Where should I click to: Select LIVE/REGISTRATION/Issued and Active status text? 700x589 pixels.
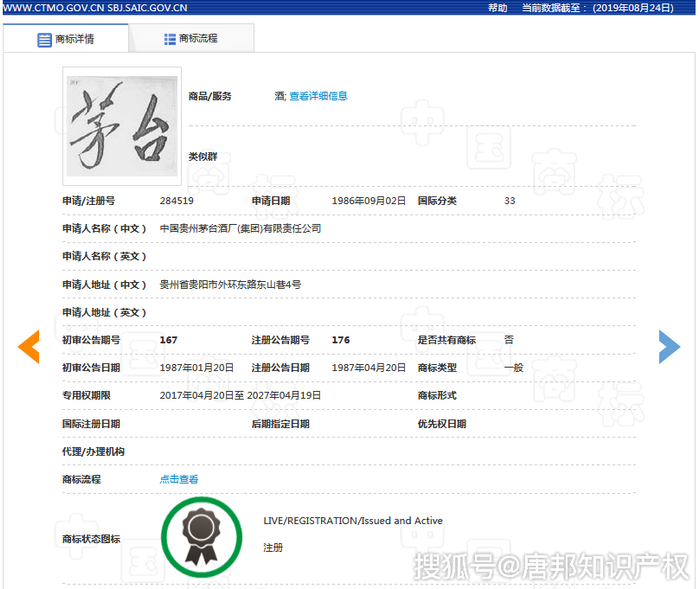tap(353, 521)
